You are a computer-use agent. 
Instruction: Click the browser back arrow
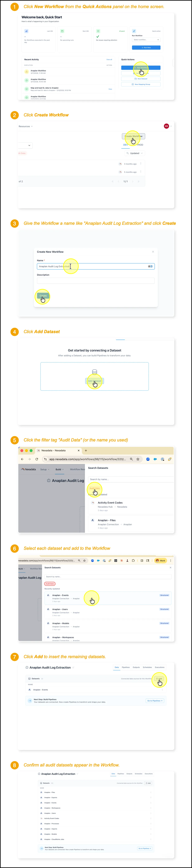(x=22, y=459)
